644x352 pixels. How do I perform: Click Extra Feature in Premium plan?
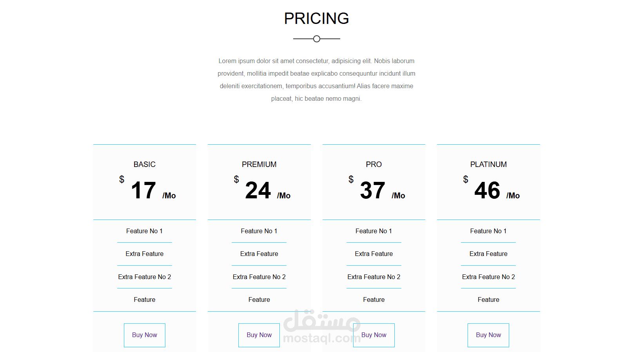click(x=259, y=254)
